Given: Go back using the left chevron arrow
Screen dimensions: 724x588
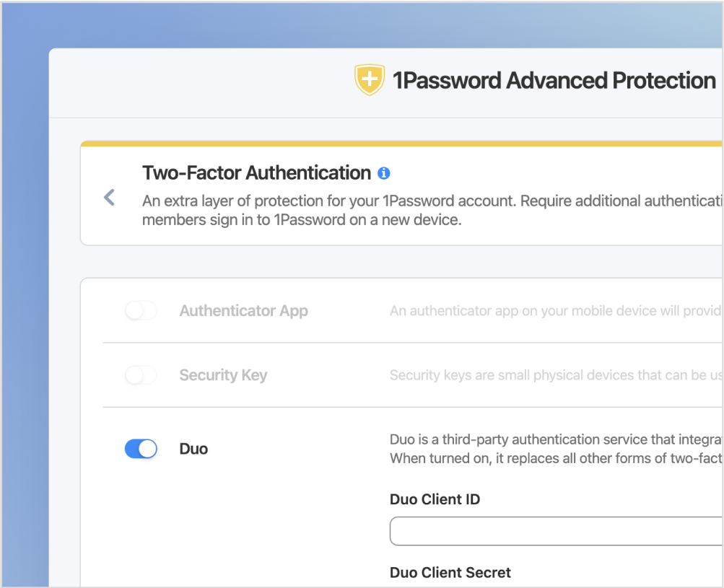Looking at the screenshot, I should pos(110,197).
